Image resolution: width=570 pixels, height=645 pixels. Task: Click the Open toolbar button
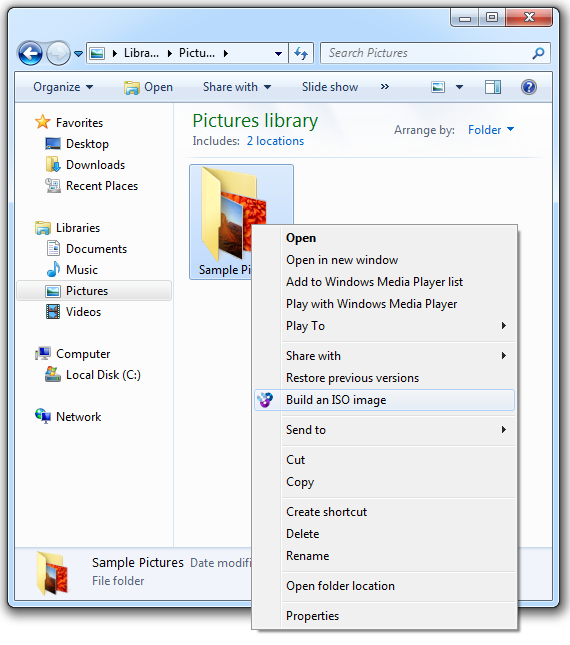tap(148, 87)
